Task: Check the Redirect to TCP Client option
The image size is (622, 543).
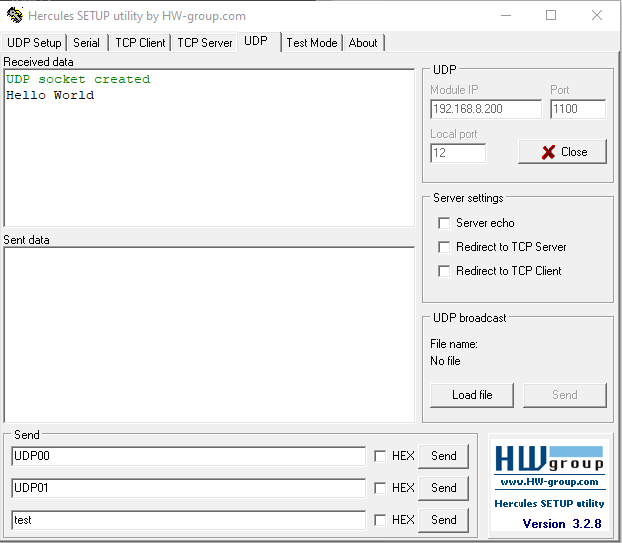Action: [x=444, y=271]
